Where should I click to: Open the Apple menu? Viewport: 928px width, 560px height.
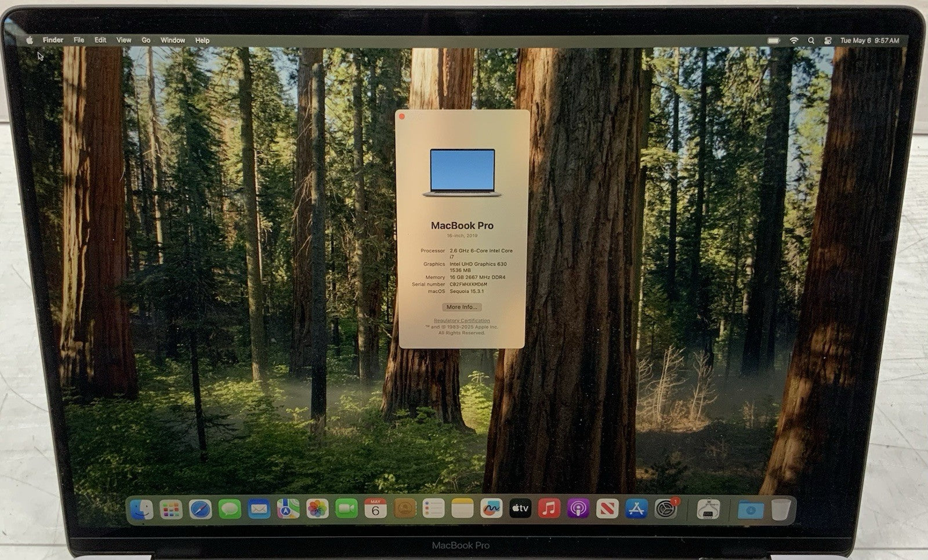pos(30,40)
